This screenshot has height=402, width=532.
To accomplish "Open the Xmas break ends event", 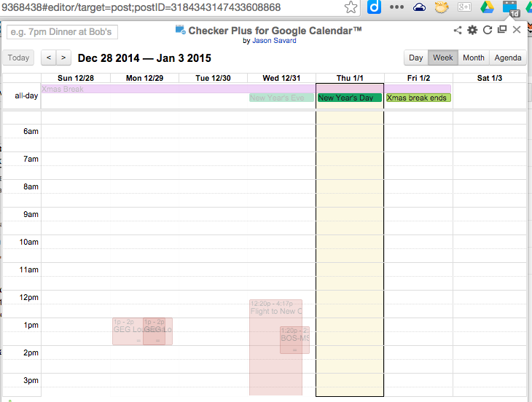I will (418, 98).
